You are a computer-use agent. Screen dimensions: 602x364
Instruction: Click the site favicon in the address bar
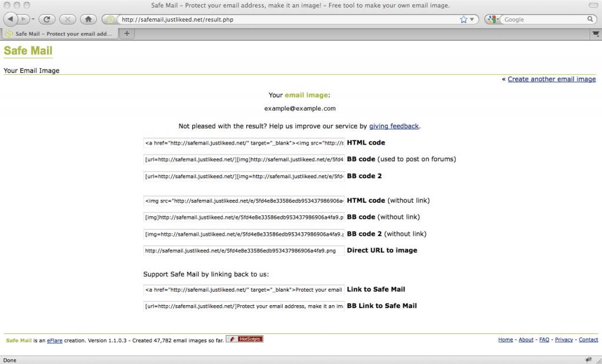[111, 19]
